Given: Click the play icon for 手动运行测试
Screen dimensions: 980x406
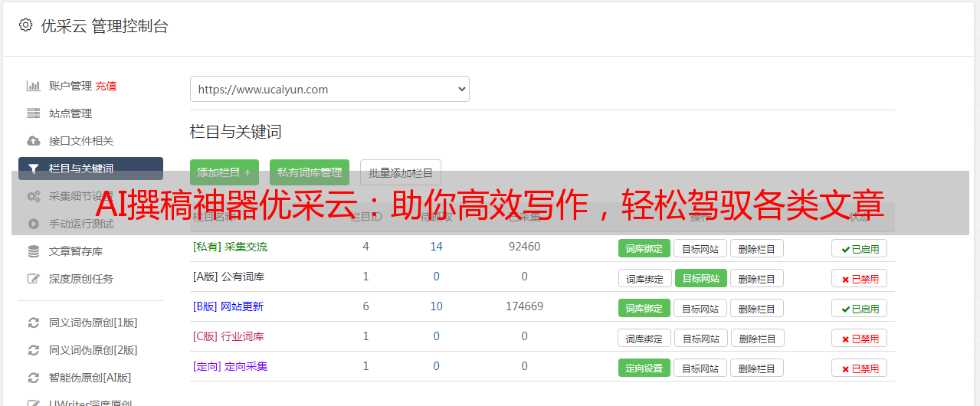Looking at the screenshot, I should pyautogui.click(x=34, y=224).
